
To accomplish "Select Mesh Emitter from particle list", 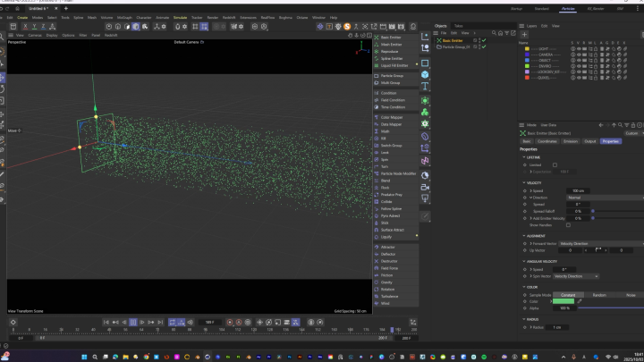I will [x=391, y=45].
